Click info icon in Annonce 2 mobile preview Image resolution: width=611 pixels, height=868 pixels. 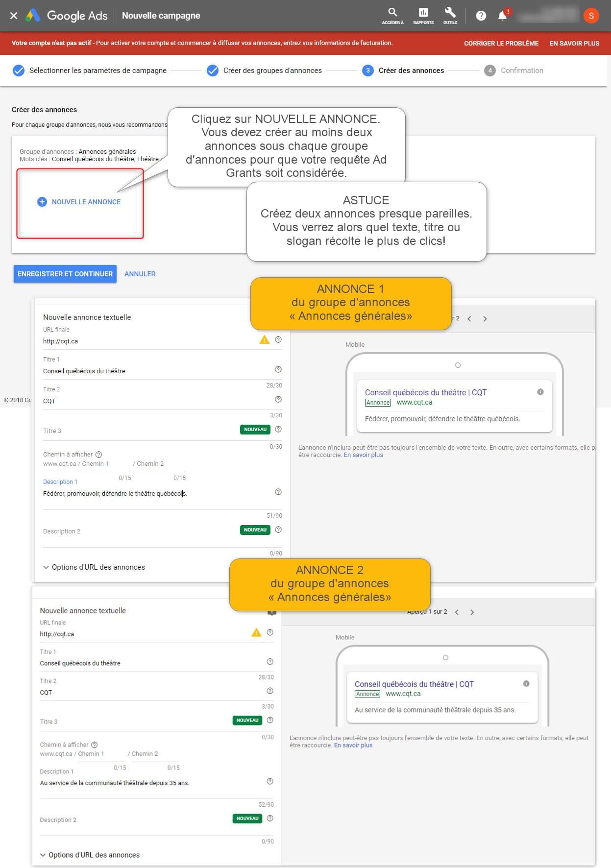pyautogui.click(x=526, y=683)
